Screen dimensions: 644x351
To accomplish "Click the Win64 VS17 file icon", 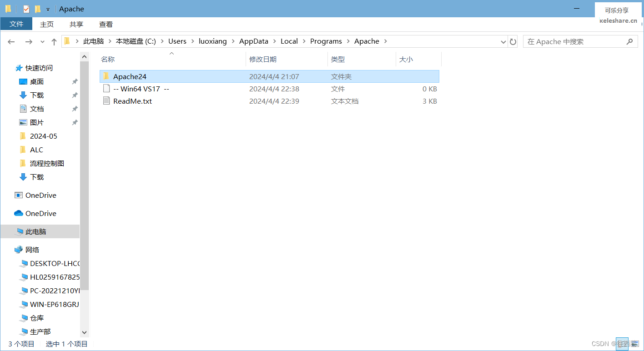I will pyautogui.click(x=106, y=88).
